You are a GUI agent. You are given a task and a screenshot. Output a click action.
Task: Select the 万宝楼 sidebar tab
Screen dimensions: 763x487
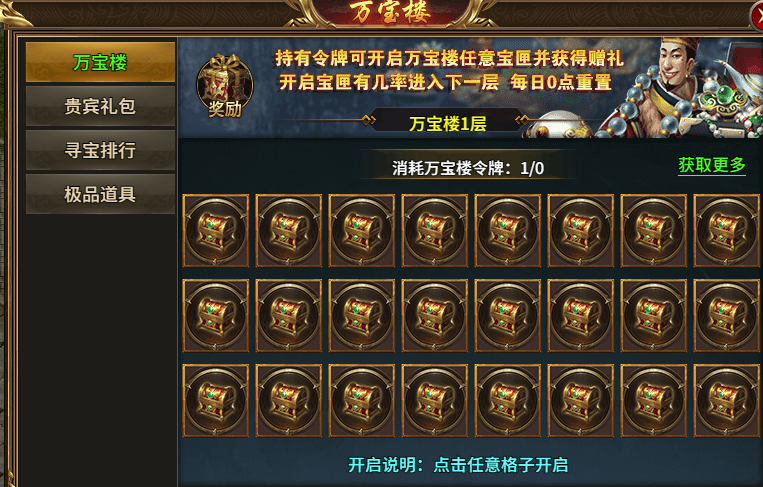tap(100, 62)
